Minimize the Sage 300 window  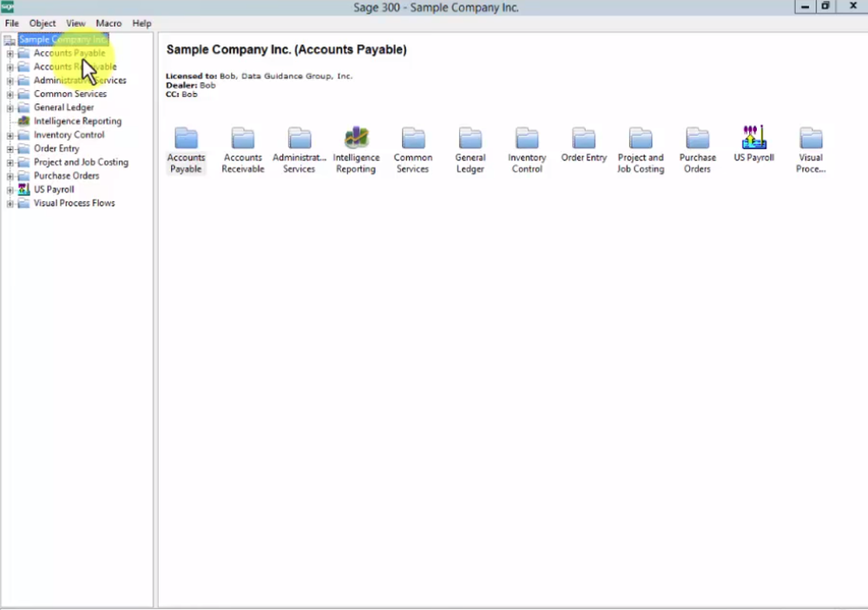805,6
